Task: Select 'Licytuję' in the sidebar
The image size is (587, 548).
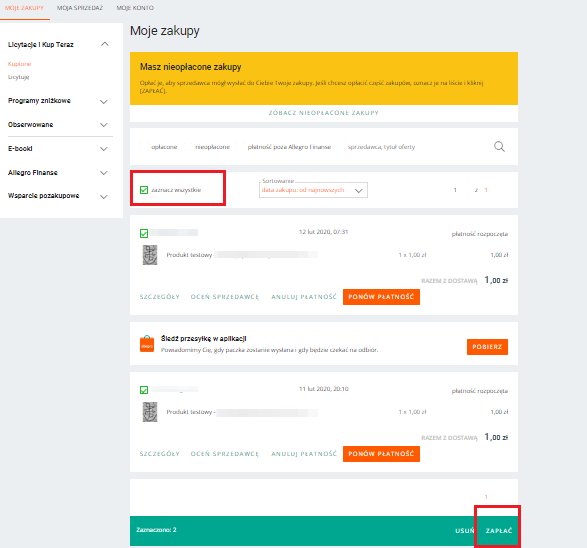Action: coord(18,77)
